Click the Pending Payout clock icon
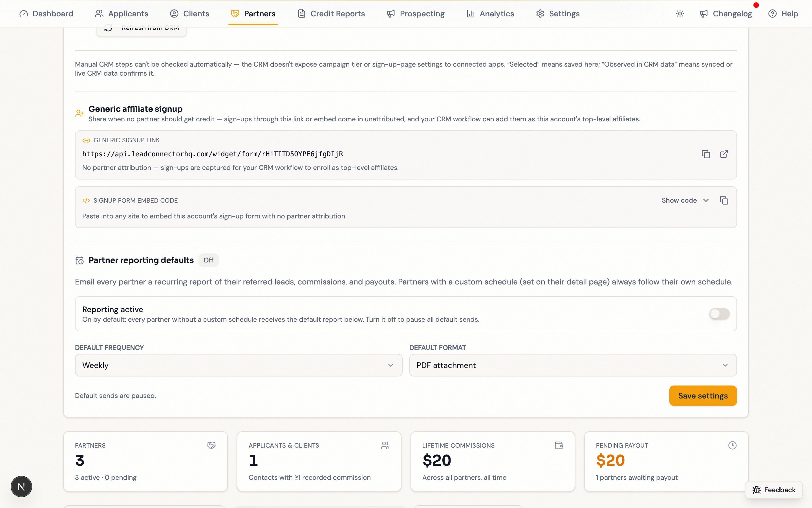 point(732,446)
